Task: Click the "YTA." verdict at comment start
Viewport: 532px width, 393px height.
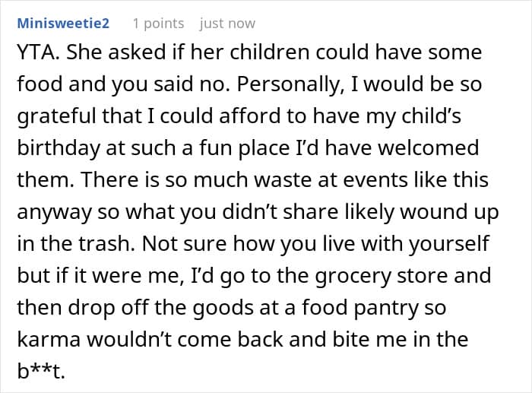Action: coord(37,52)
